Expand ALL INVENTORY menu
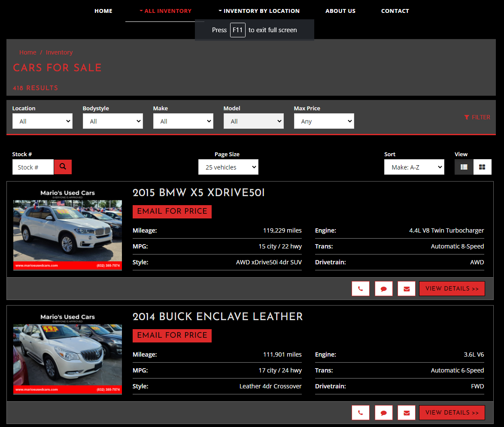 [x=166, y=11]
